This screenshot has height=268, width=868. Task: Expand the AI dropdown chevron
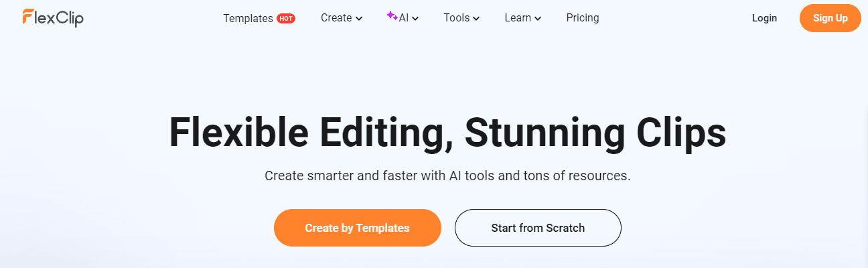click(415, 19)
